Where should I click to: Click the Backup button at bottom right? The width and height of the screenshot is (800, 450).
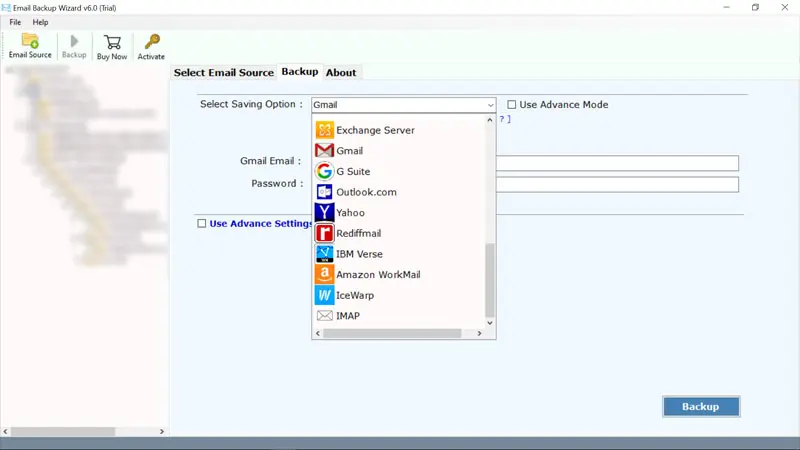point(700,407)
